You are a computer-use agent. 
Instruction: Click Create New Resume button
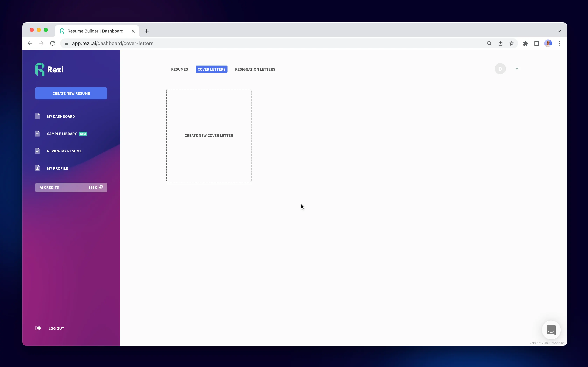(71, 93)
